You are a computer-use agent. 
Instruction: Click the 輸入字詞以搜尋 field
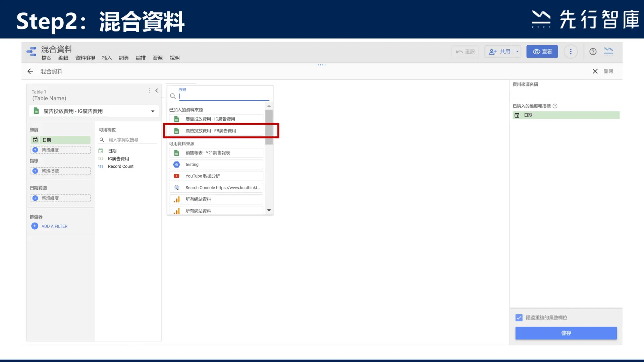(x=132, y=140)
